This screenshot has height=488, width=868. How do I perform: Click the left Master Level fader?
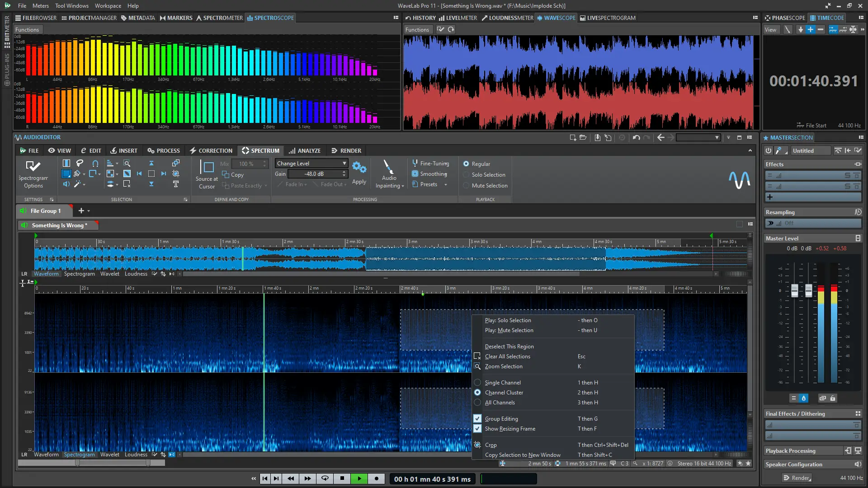click(794, 291)
